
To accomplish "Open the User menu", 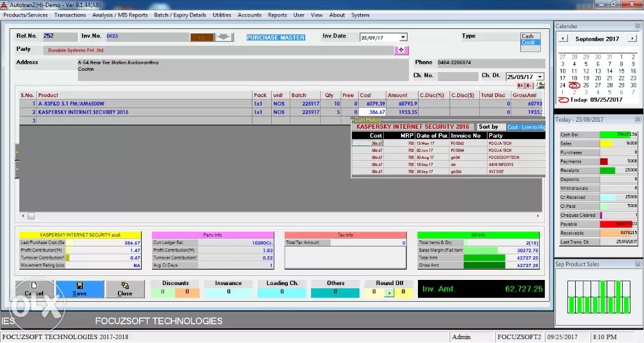I will coord(299,15).
